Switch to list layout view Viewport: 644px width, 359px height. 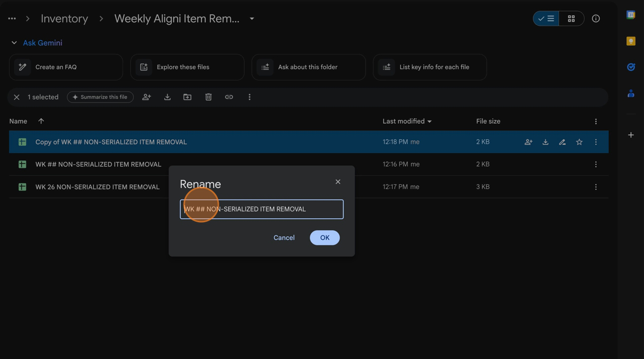click(x=546, y=19)
